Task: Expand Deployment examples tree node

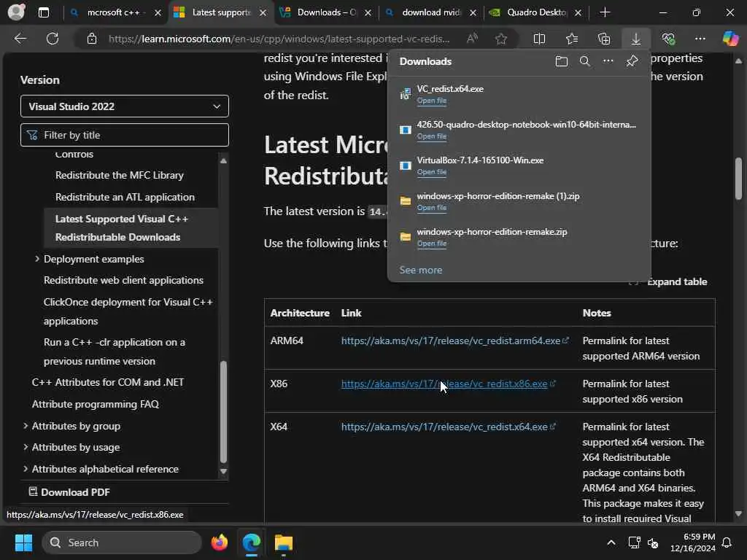Action: pos(36,259)
